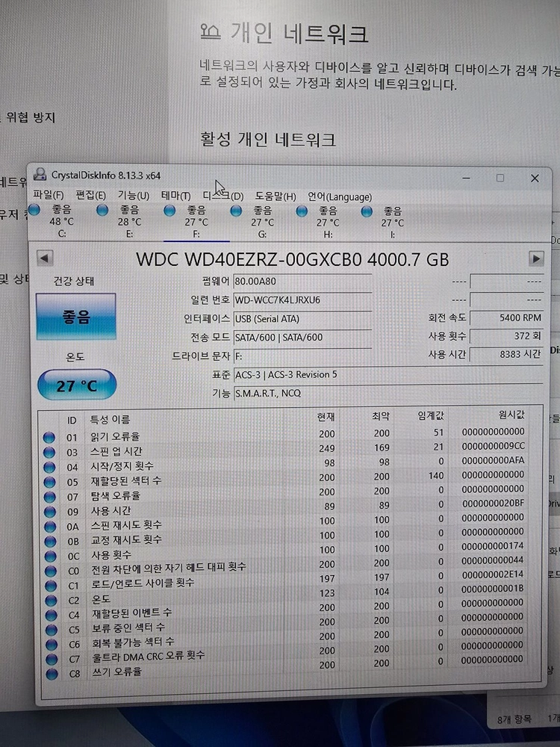Screen dimensions: 560x747
Task: Click status orb for 스핀 재시도 횟수 row
Action: [50, 527]
